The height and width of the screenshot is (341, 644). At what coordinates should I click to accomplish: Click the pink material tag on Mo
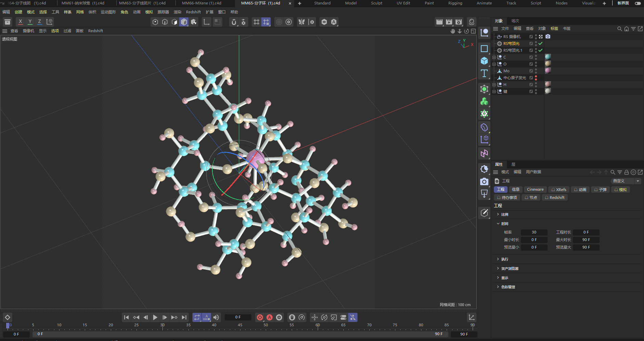(548, 71)
